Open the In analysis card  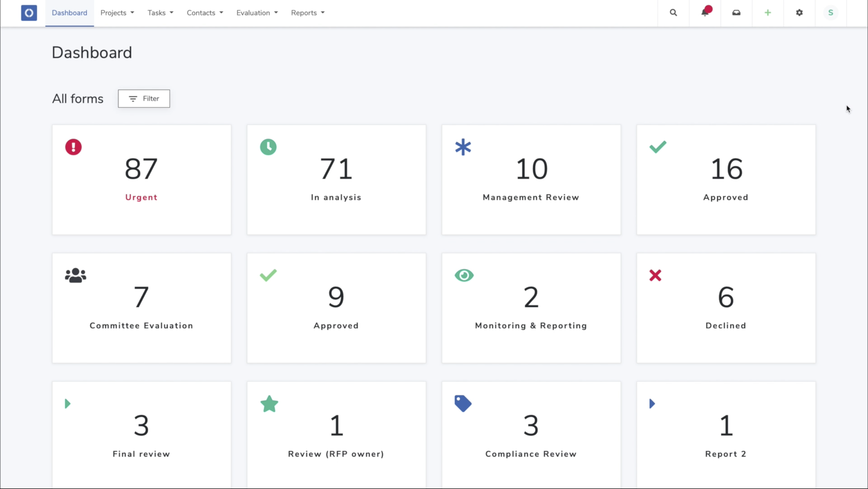pos(336,179)
